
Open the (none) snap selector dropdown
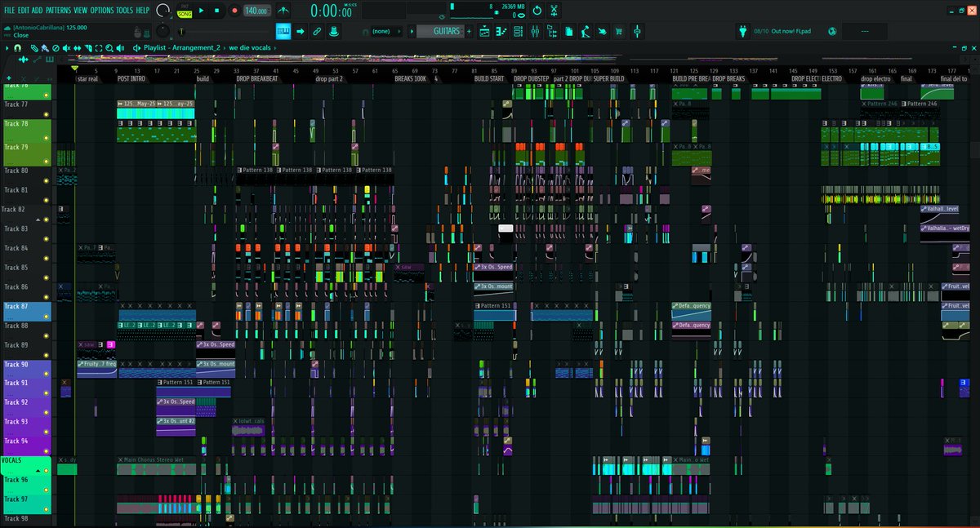click(385, 31)
